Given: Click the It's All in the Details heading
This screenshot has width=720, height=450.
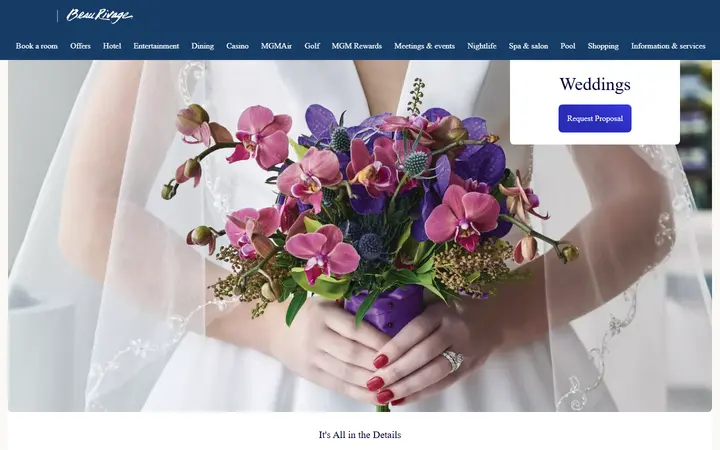Looking at the screenshot, I should 360,435.
